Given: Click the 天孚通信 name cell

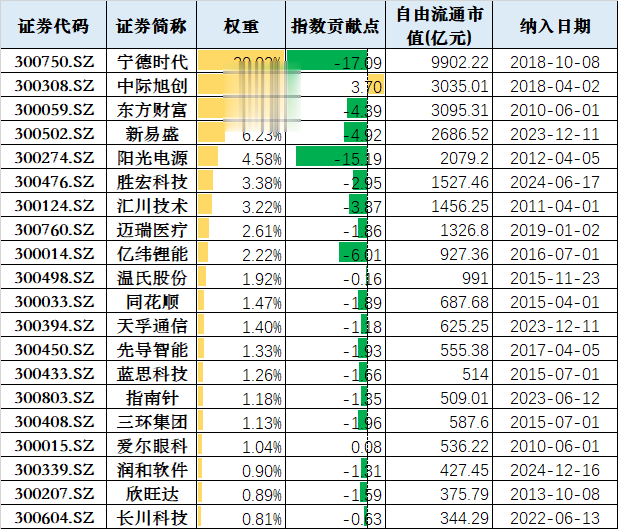Looking at the screenshot, I should 152,326.
